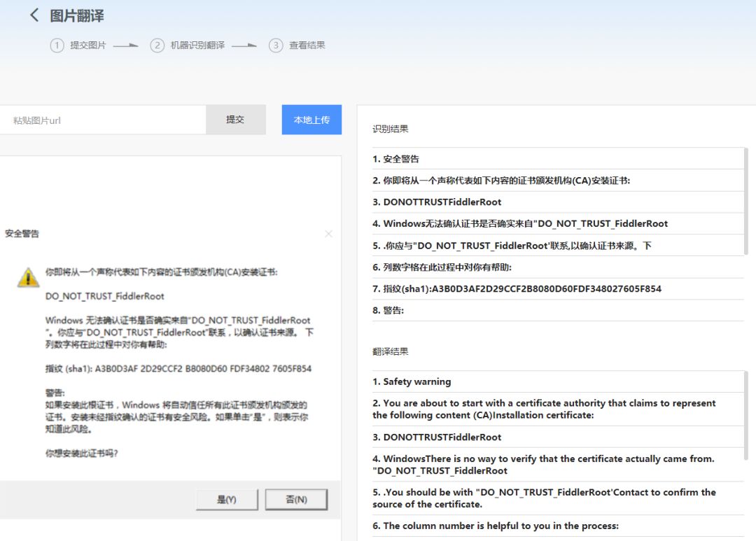Focus the 粘贴图片url input field
Screen dimensions: 756x541
[103, 120]
